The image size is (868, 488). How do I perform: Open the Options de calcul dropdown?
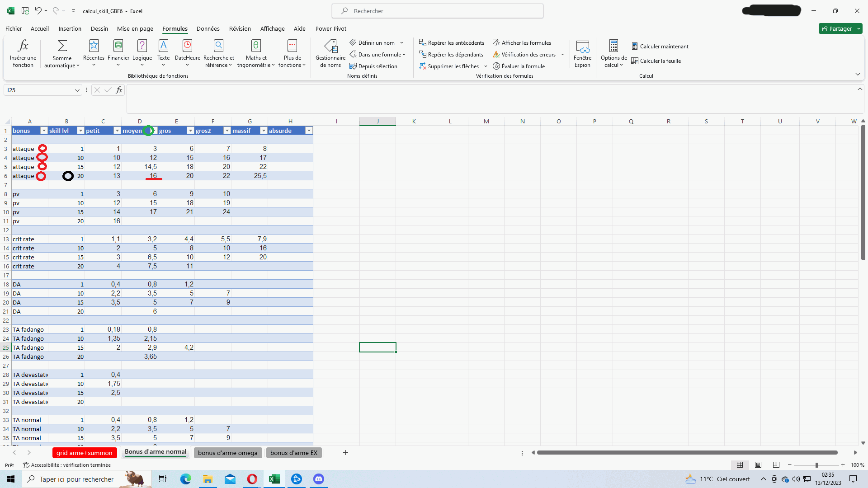(613, 53)
